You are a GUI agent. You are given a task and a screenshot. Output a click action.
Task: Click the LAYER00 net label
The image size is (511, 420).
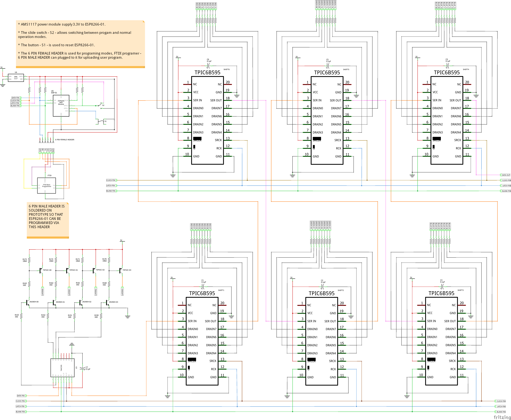tap(43, 291)
